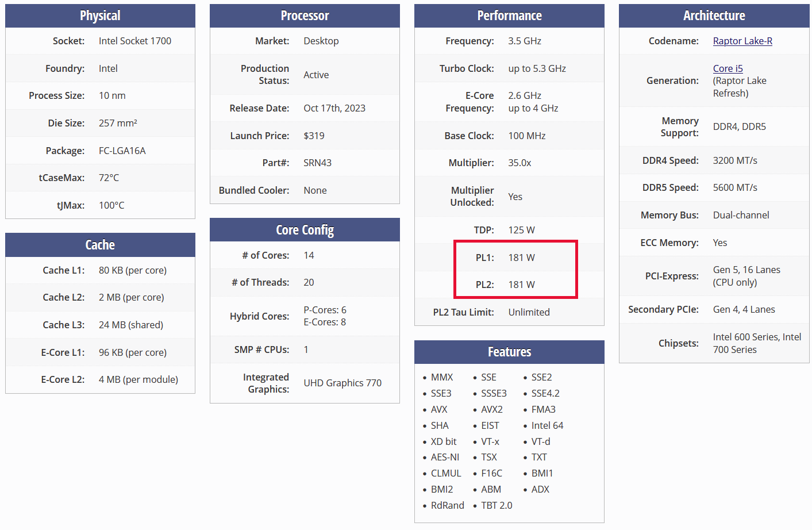This screenshot has height=530, width=812.
Task: Select the release date 'Oct 17th, 2023'
Action: [334, 108]
